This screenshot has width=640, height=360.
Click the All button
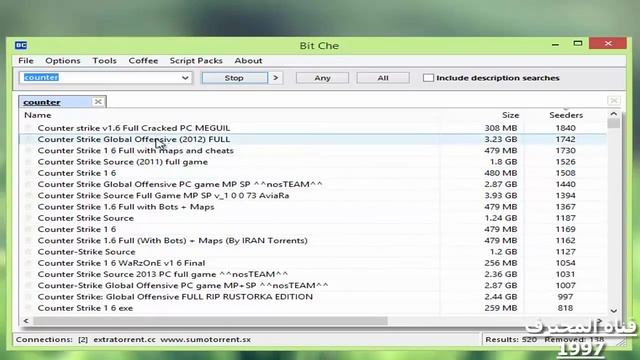tap(383, 78)
